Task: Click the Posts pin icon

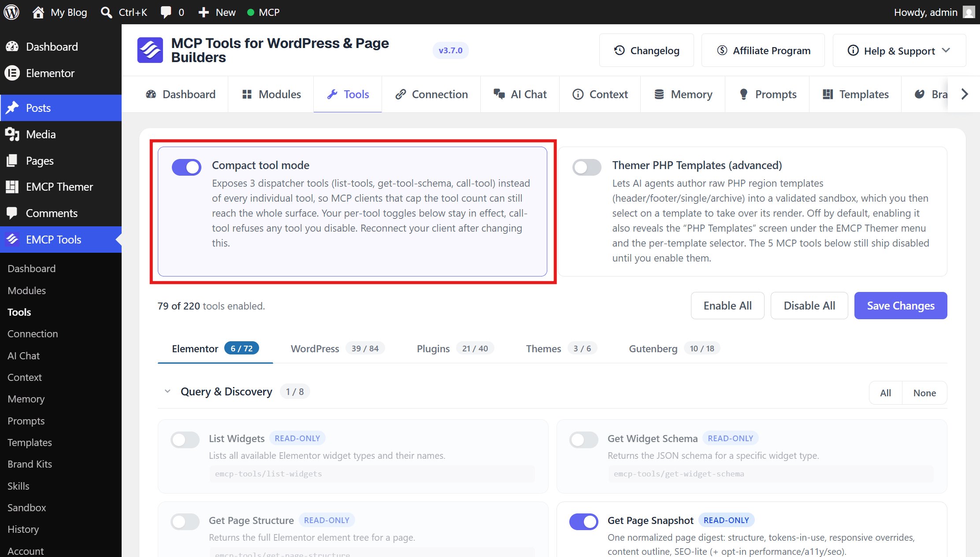Action: click(x=12, y=107)
